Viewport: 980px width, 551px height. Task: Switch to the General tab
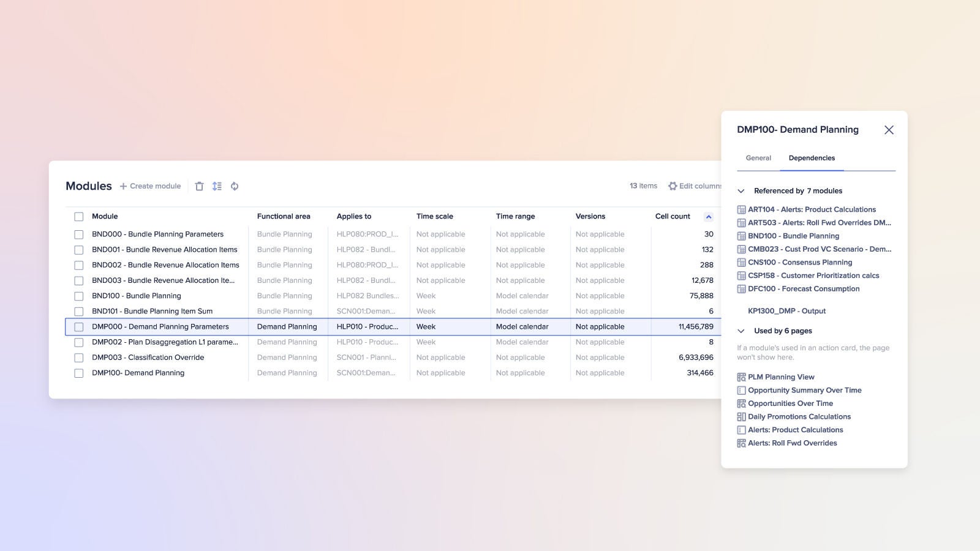click(758, 158)
